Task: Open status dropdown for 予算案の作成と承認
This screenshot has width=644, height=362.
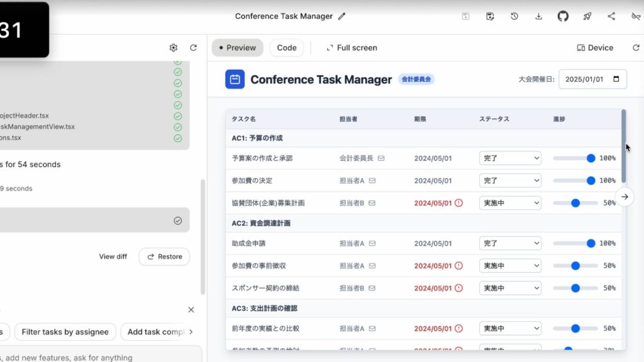Action: point(510,158)
